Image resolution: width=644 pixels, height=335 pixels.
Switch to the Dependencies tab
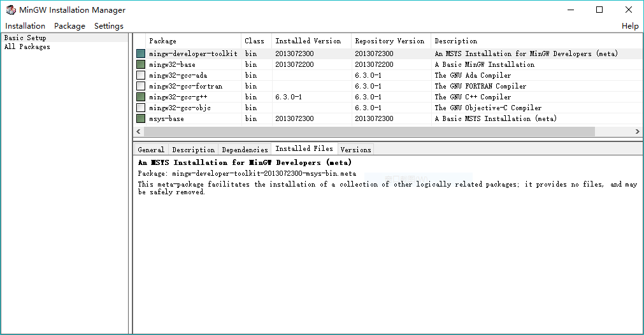[245, 150]
